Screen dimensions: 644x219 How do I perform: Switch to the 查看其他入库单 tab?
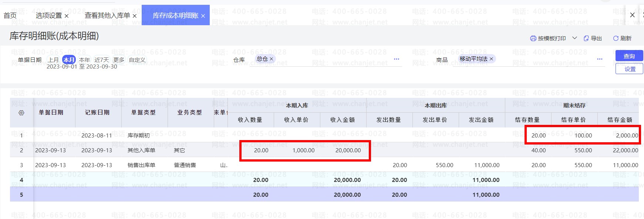[107, 15]
